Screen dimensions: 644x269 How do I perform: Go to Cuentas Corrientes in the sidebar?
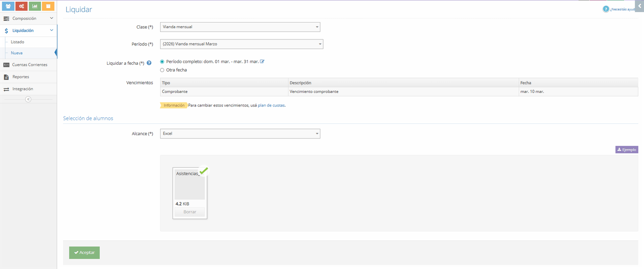click(x=29, y=65)
